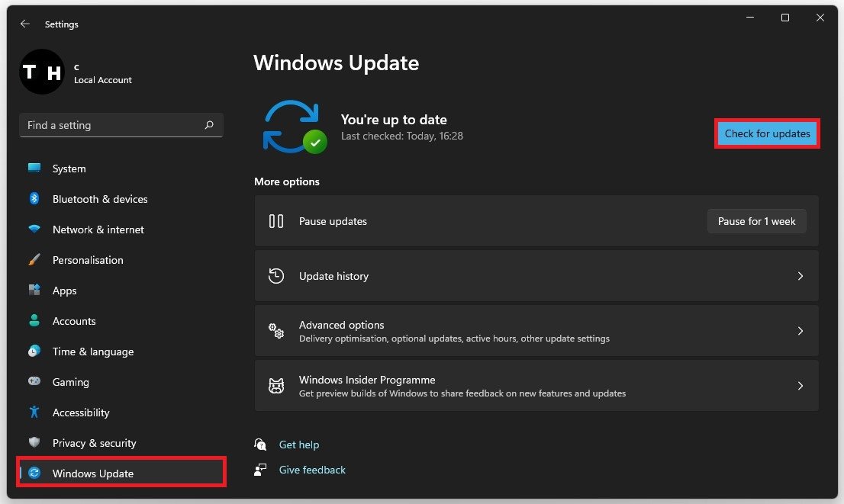Click the Get help icon
This screenshot has width=844, height=504.
[260, 445]
